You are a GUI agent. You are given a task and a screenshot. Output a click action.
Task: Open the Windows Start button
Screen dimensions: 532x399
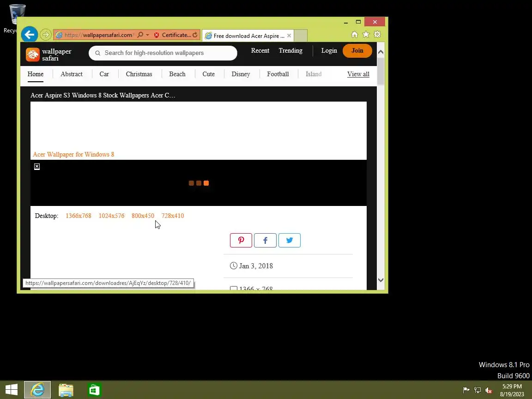coord(12,390)
